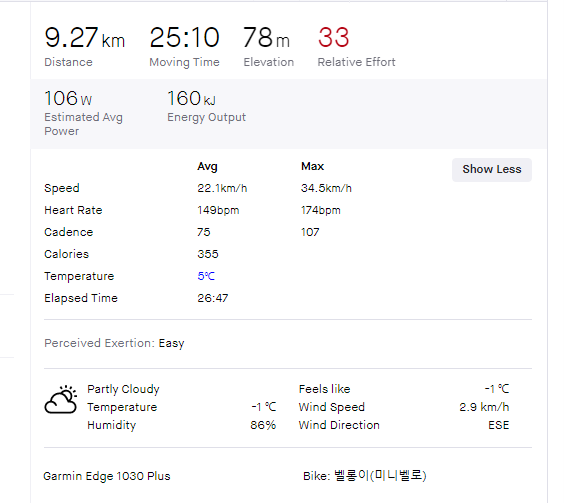Screen dimensions: 564x503
Task: Click the 160 kJ Energy Output value
Action: 191,98
